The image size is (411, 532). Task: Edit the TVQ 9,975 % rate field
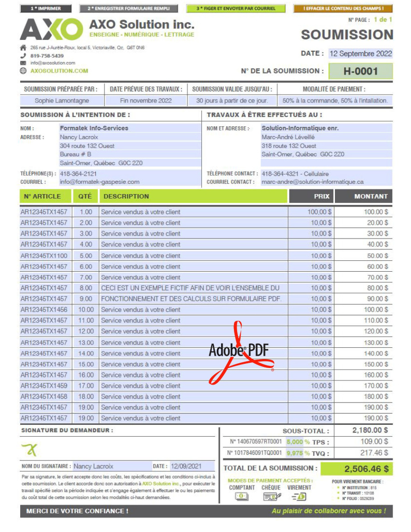[x=295, y=453]
